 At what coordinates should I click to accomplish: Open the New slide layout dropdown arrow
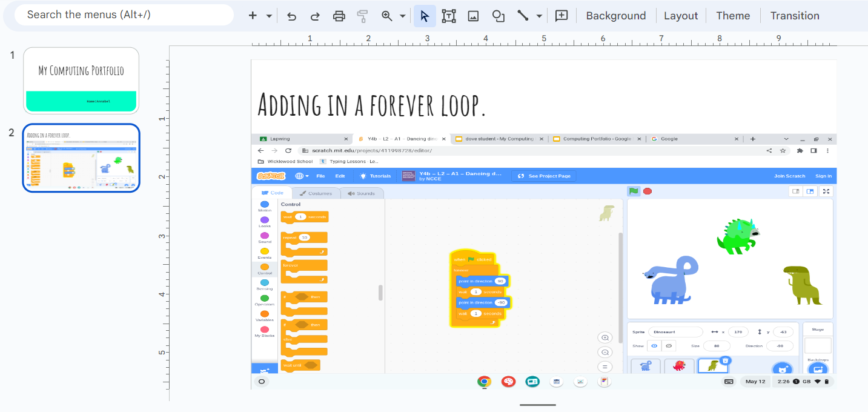coord(269,16)
